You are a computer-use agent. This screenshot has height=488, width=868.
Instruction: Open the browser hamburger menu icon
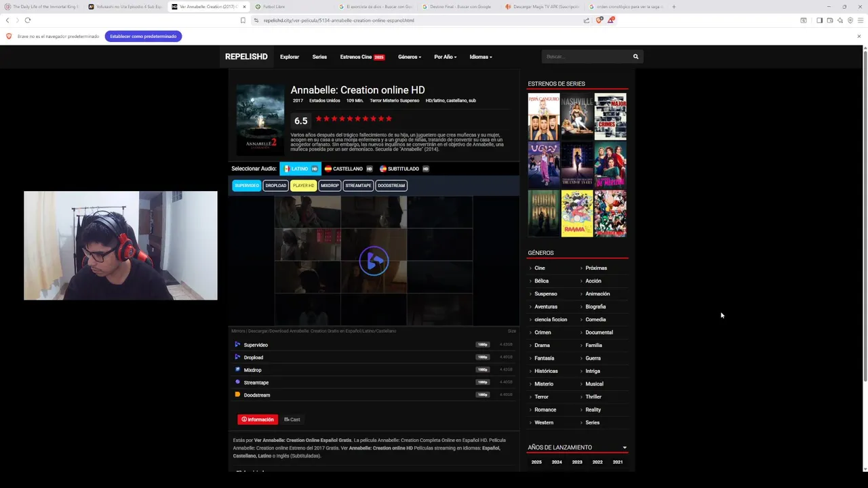pos(861,20)
